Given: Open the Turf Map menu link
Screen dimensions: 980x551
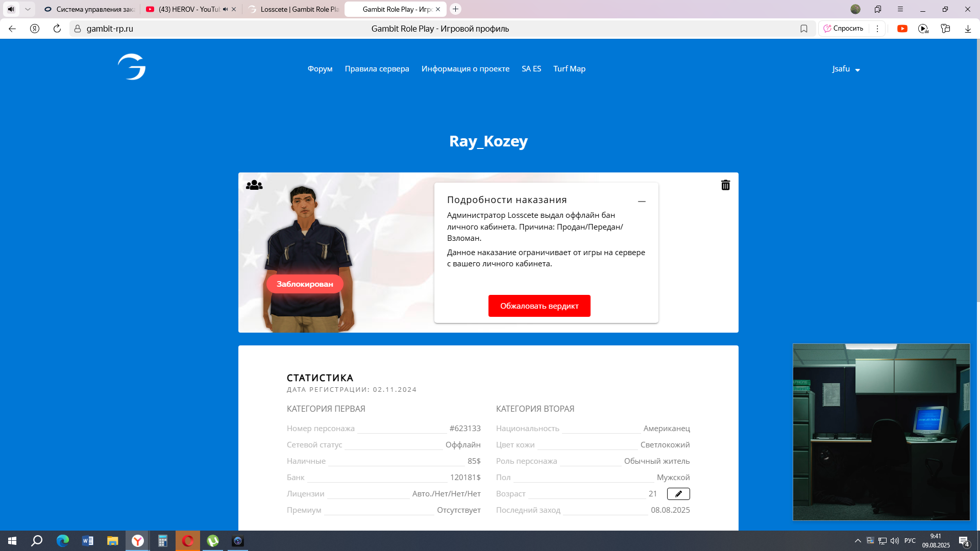Looking at the screenshot, I should [569, 69].
